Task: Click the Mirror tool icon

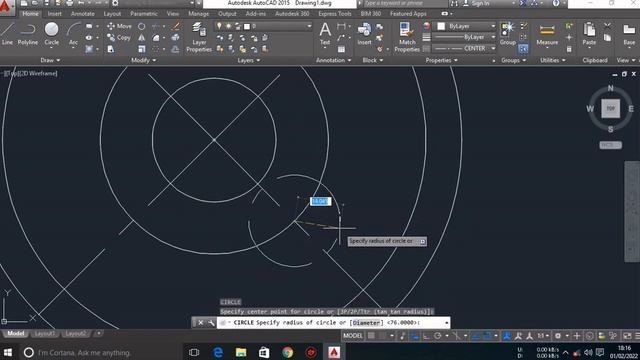Action: [x=142, y=38]
